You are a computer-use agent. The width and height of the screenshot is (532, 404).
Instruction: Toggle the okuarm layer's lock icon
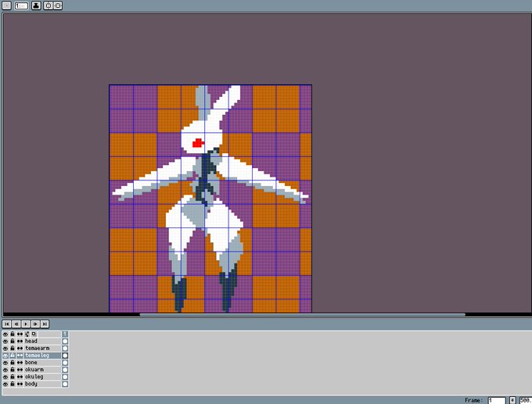[x=13, y=370]
